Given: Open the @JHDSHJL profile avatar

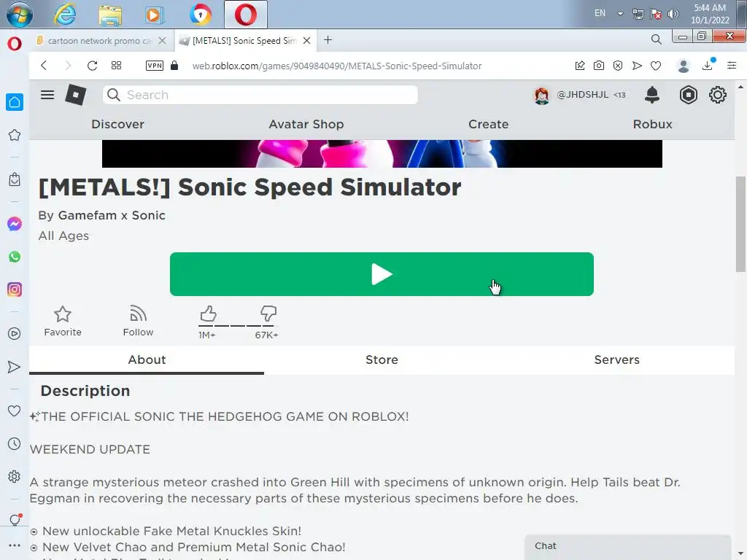Looking at the screenshot, I should tap(542, 96).
